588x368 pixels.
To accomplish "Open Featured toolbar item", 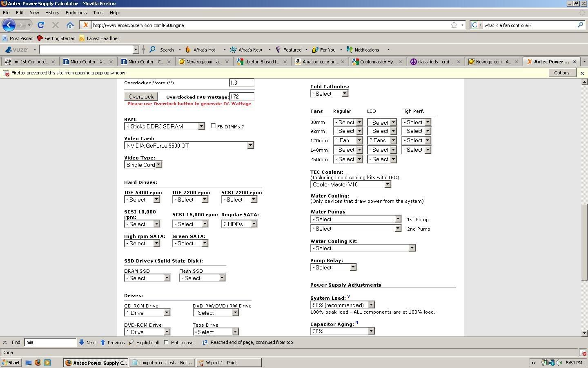I will pos(288,49).
